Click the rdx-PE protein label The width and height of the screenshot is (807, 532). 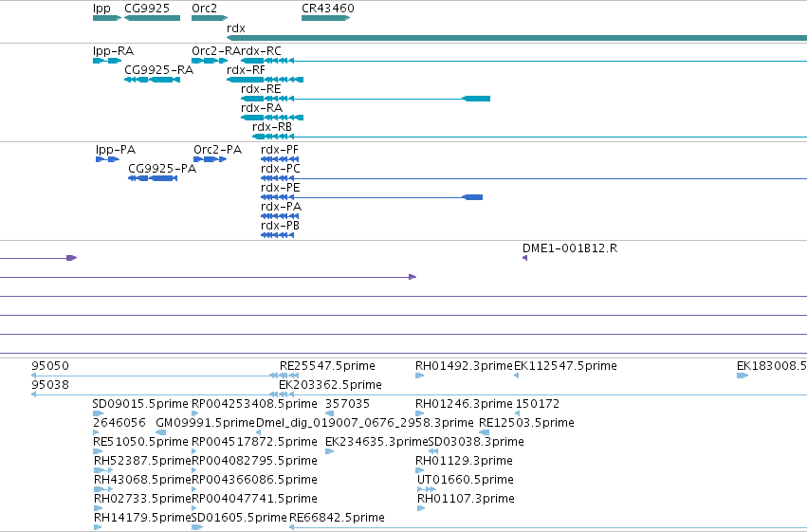click(281, 188)
